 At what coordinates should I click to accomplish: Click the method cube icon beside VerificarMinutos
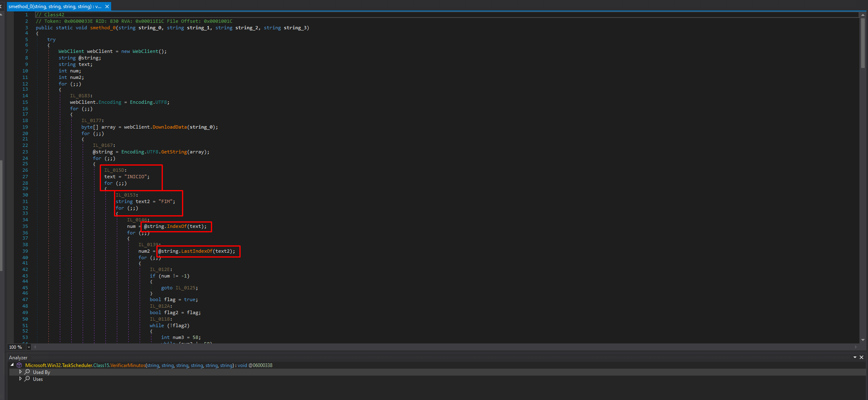click(x=19, y=365)
